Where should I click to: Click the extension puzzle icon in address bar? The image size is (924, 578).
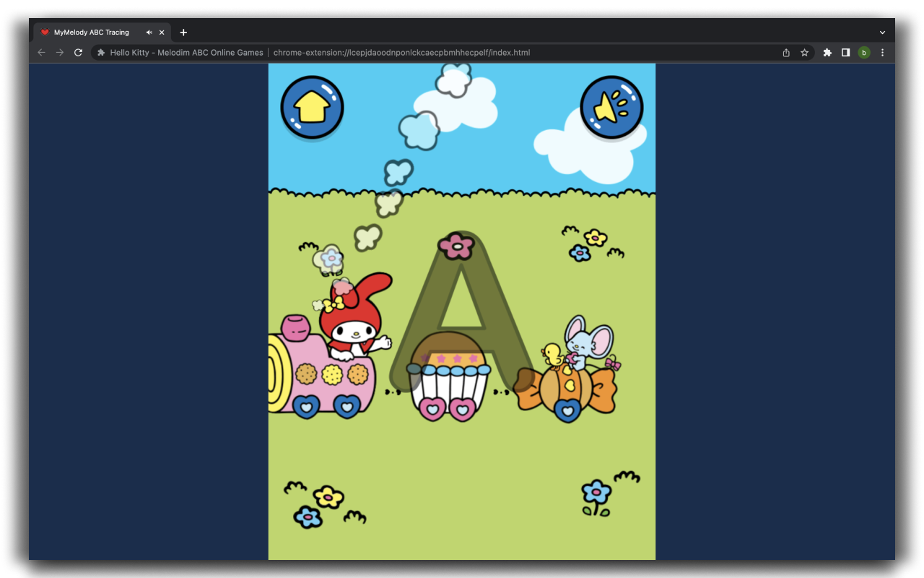coord(101,53)
